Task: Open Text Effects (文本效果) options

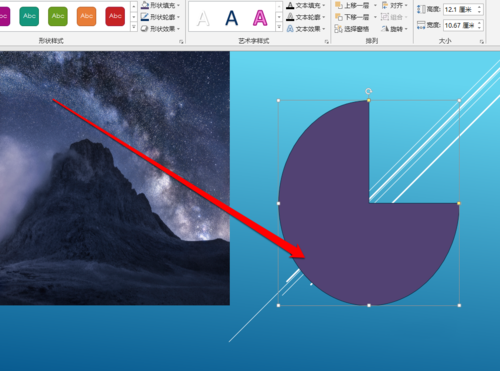Action: (306, 29)
